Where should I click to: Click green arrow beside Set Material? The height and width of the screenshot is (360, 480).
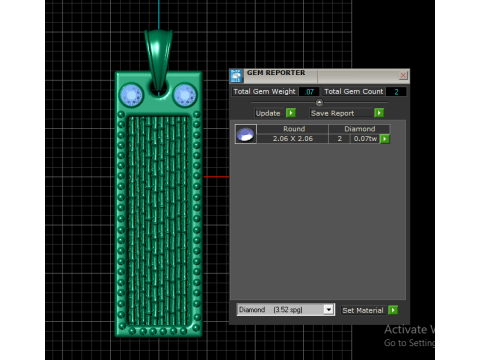(393, 310)
